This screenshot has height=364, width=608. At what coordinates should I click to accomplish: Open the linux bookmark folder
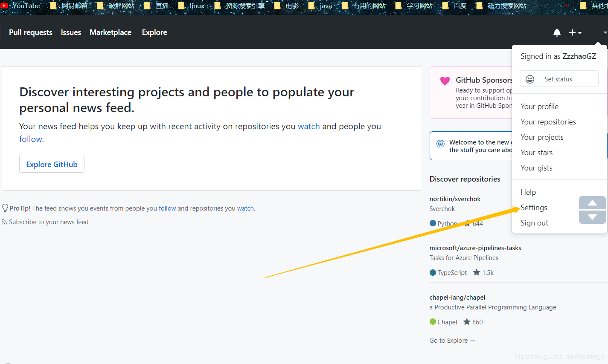[x=191, y=6]
